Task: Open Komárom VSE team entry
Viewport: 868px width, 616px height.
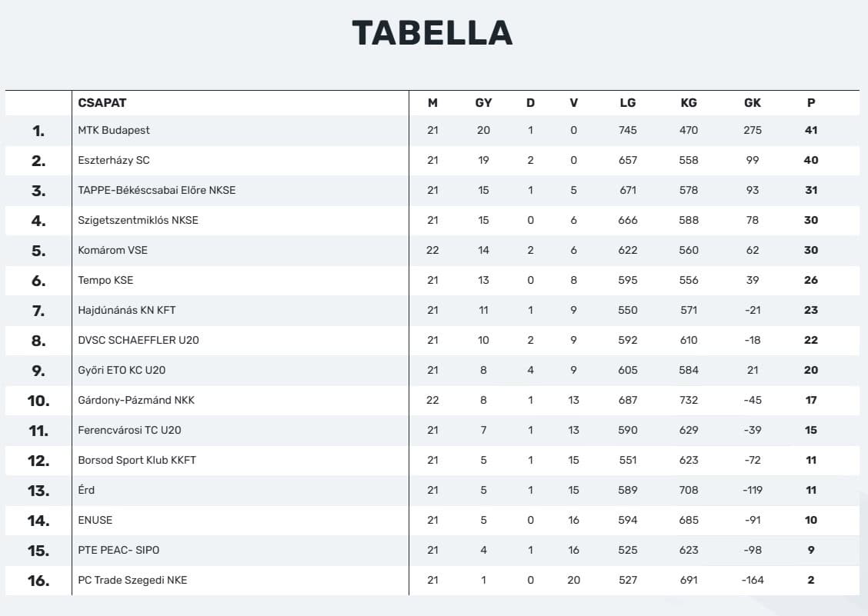Action: pos(112,250)
